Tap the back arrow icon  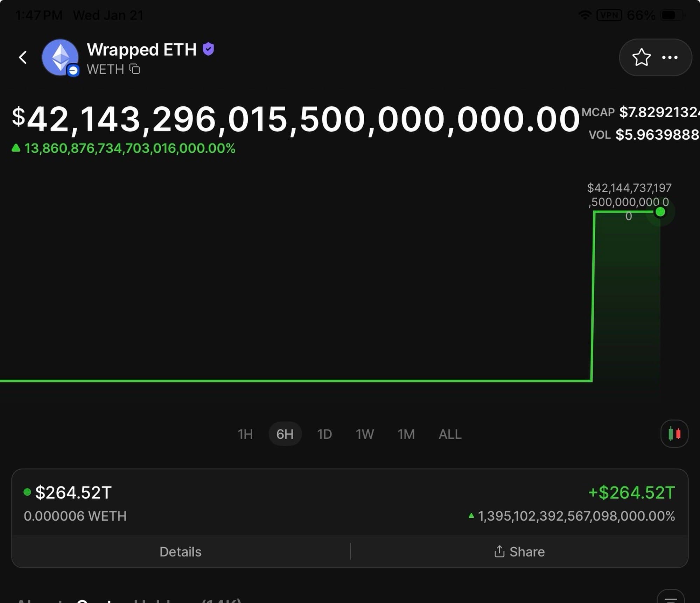[x=23, y=57]
